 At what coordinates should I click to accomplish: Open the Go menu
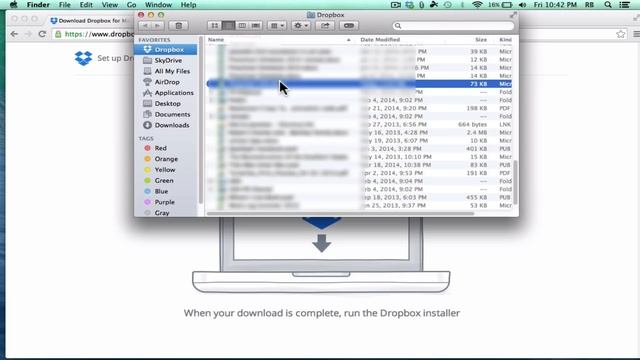click(131, 5)
